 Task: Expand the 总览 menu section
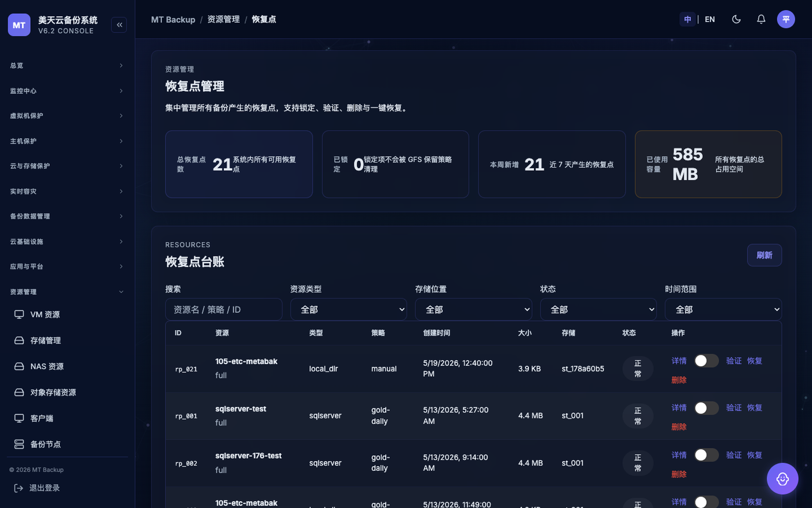pos(67,66)
